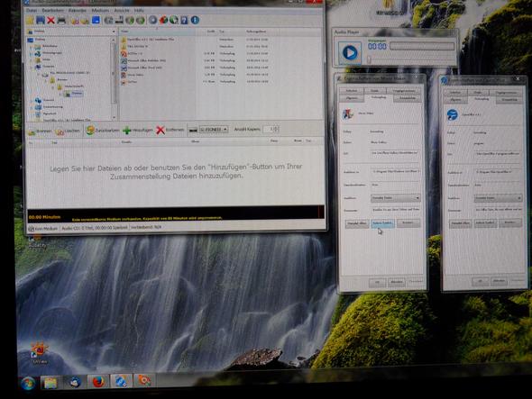Click the blue floppy disk save icon
The image size is (532, 399).
pos(41,20)
